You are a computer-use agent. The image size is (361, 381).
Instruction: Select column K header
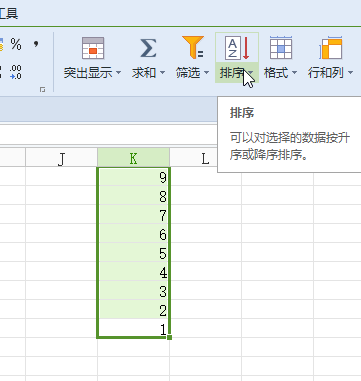click(133, 157)
